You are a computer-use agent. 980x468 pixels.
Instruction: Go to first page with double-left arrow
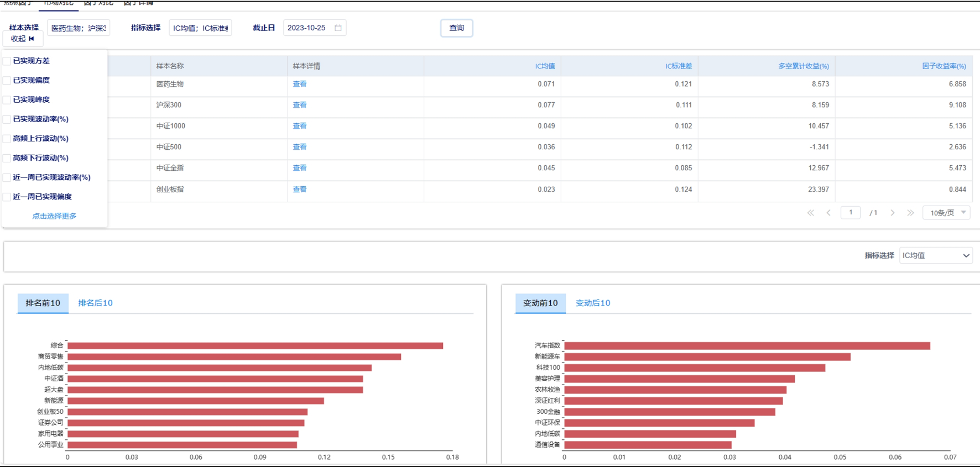810,213
